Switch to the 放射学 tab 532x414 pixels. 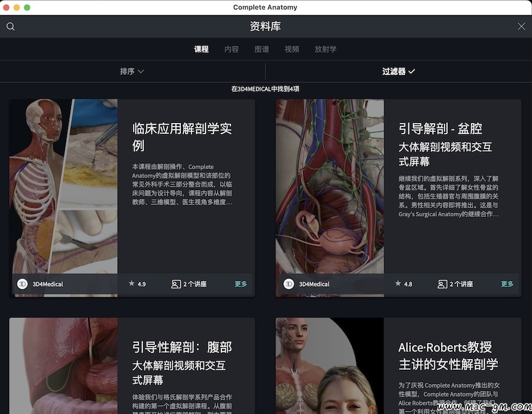[325, 49]
